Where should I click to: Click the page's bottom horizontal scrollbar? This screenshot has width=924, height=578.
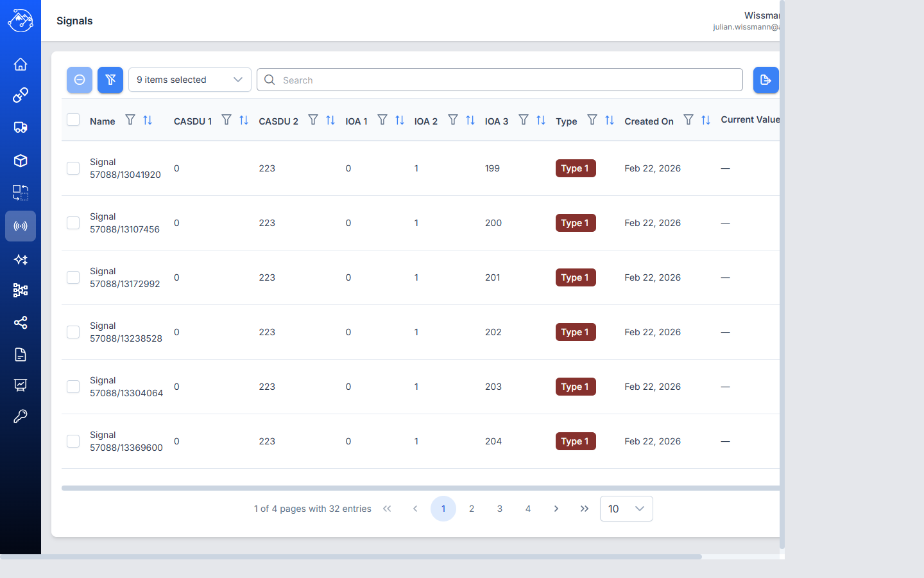coord(351,557)
